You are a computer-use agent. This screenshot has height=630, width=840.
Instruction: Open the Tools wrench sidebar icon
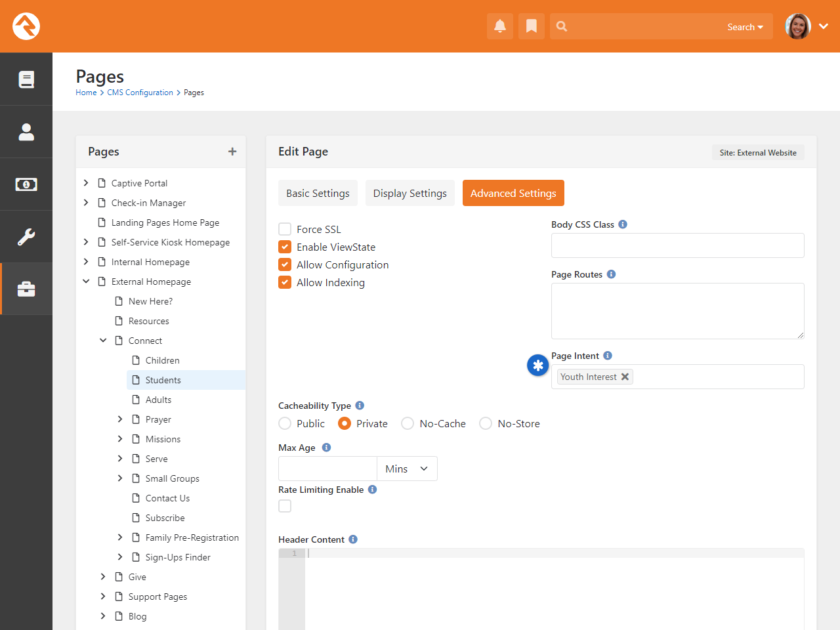(26, 237)
